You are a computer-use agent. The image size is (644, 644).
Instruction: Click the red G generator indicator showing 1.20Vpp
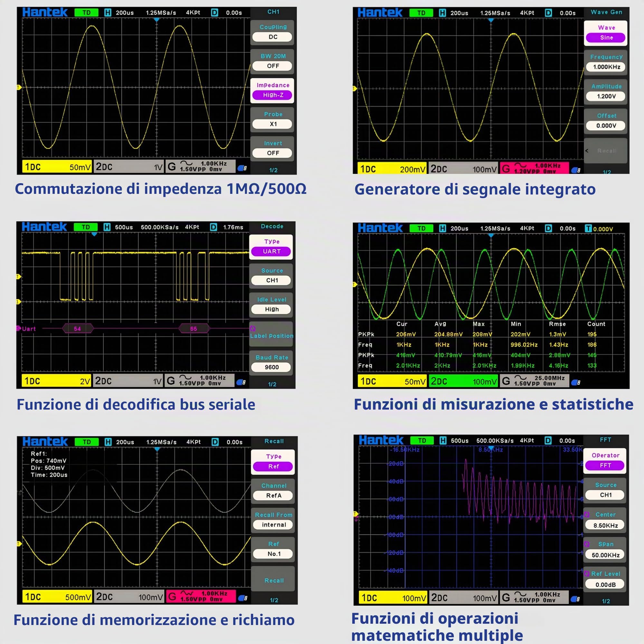pyautogui.click(x=534, y=168)
